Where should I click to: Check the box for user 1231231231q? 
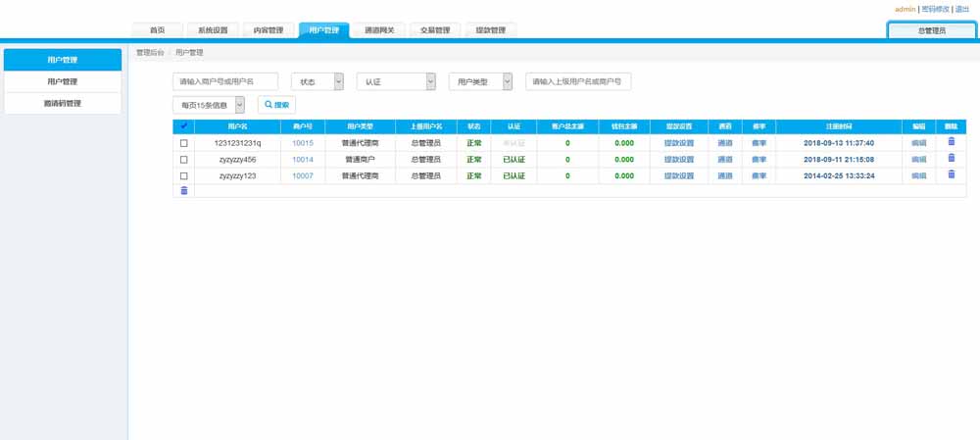click(x=183, y=143)
